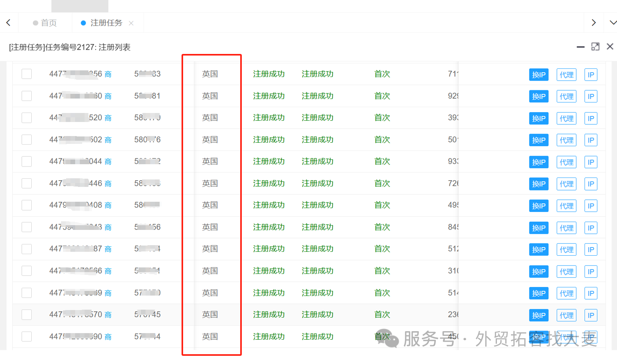
Task: Open the 商 link beside number ending 408
Action: [108, 205]
